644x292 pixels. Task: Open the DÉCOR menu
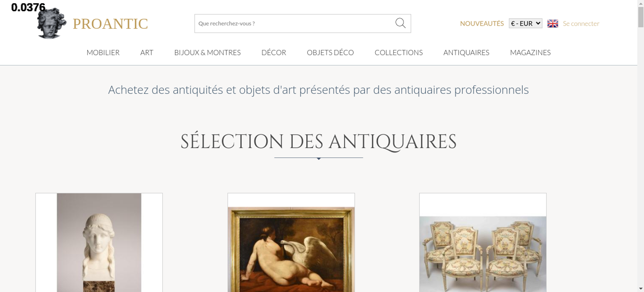[274, 52]
